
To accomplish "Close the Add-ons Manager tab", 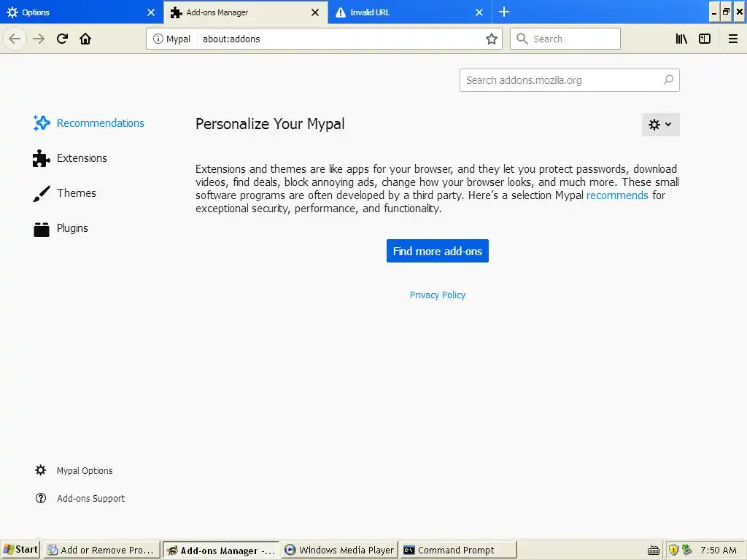I will 315,12.
